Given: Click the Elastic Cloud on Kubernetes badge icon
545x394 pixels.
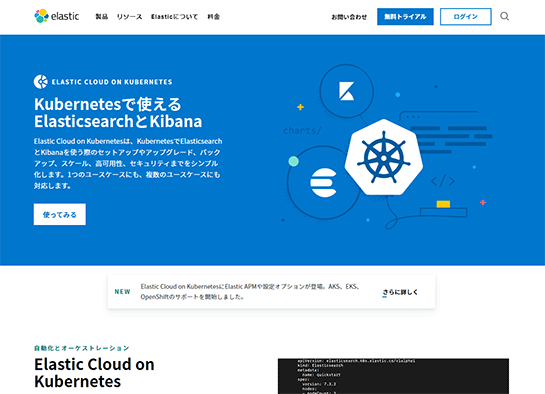Looking at the screenshot, I should click(41, 82).
